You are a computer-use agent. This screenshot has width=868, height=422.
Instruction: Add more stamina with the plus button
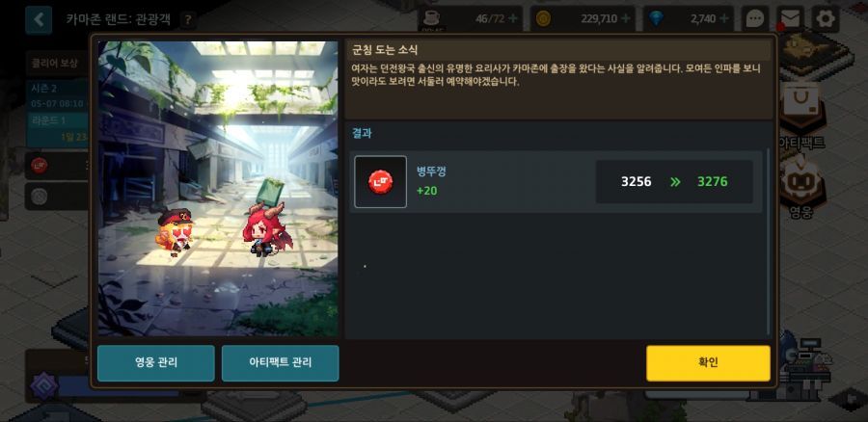(513, 19)
